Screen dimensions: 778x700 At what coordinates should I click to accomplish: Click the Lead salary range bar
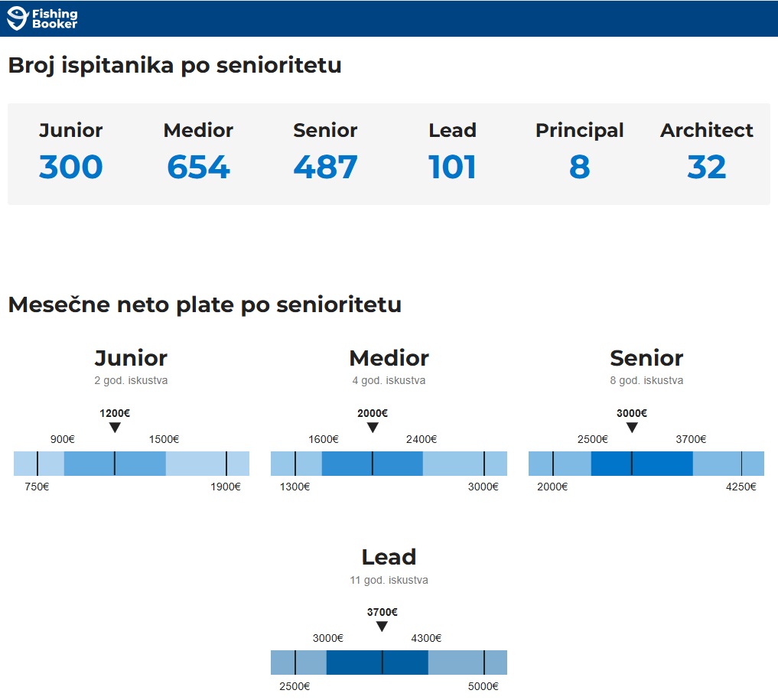(x=389, y=663)
